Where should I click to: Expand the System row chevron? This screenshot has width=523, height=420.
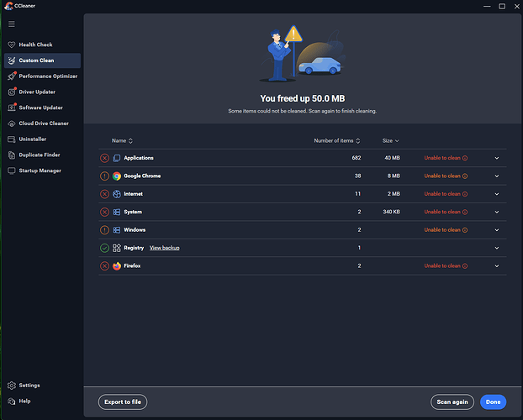coord(497,212)
